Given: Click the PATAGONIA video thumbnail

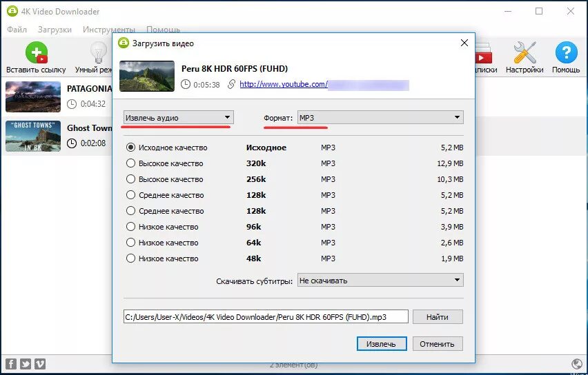Looking at the screenshot, I should coord(33,97).
